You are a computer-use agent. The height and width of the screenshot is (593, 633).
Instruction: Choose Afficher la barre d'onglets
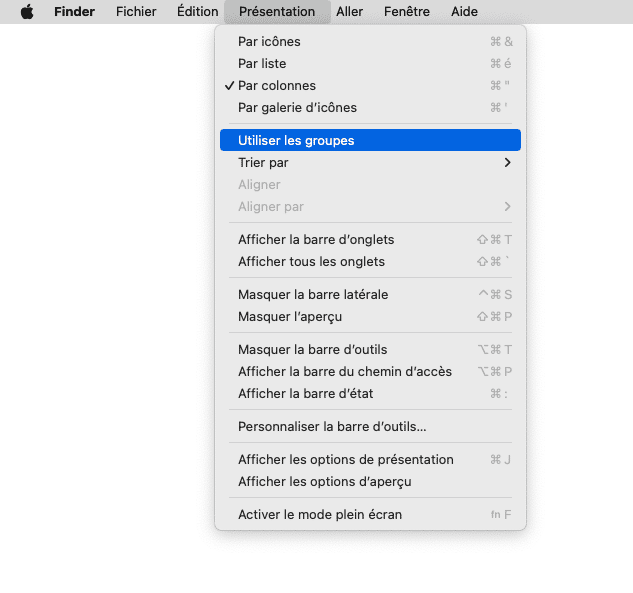tap(370, 239)
